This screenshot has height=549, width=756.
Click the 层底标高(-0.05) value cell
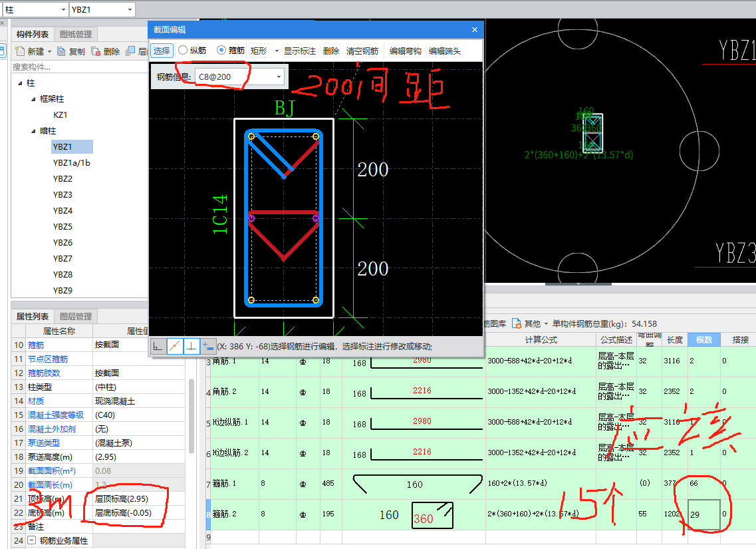[x=139, y=513]
